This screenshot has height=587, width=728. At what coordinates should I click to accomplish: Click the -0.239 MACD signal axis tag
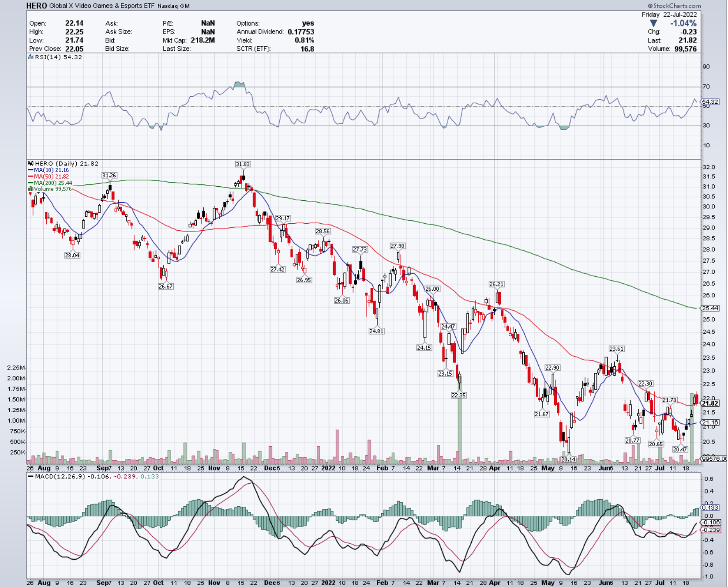711,530
